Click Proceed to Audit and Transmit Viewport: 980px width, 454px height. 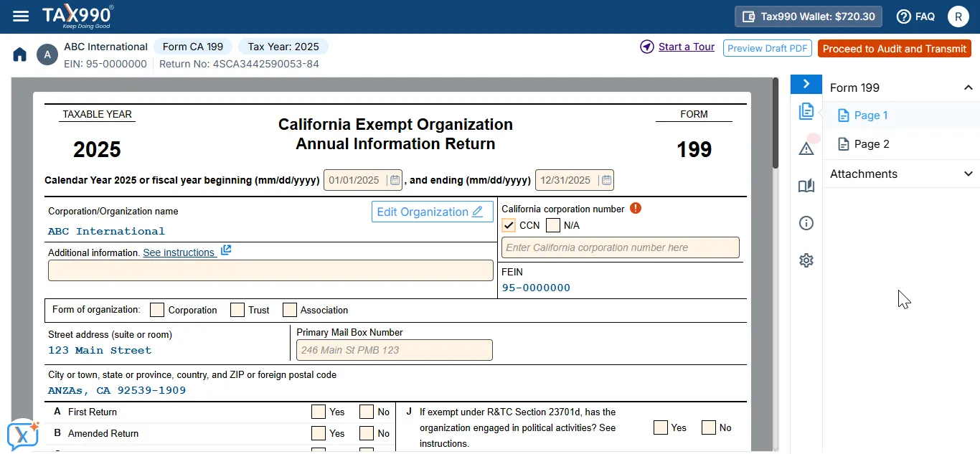click(x=895, y=49)
